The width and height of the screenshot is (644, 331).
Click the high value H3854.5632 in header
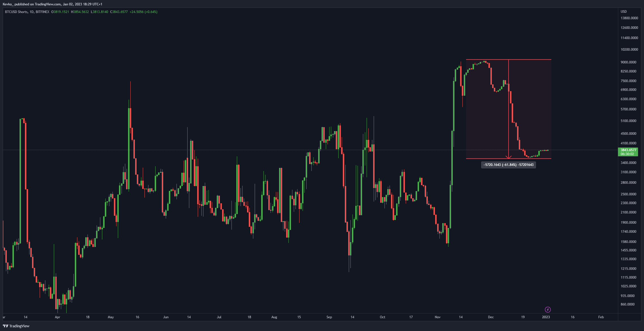(x=80, y=12)
